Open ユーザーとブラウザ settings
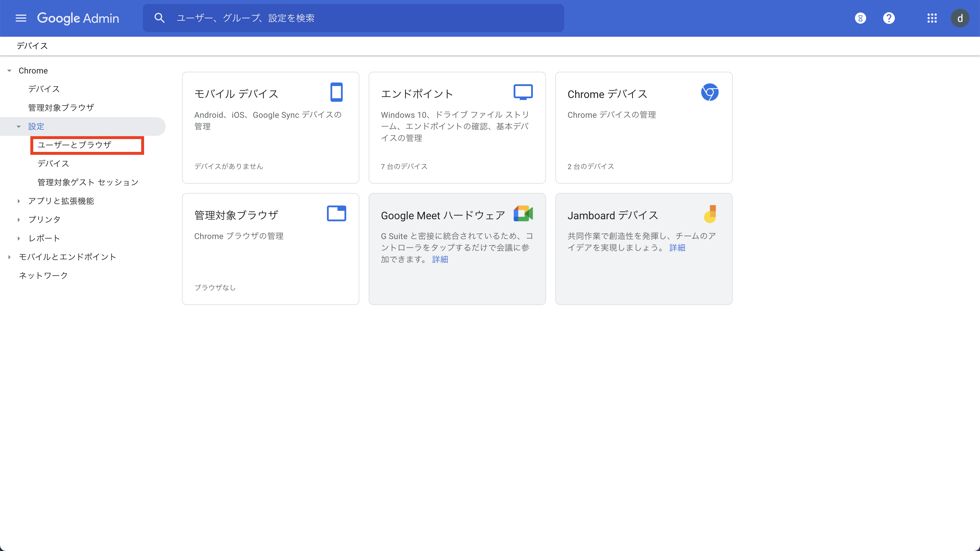980x551 pixels. (75, 145)
